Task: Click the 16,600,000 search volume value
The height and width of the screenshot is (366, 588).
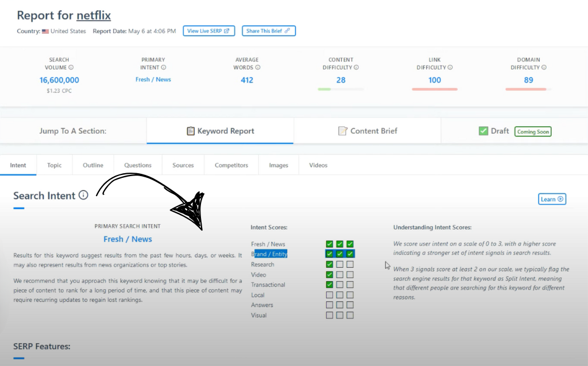Action: [59, 80]
